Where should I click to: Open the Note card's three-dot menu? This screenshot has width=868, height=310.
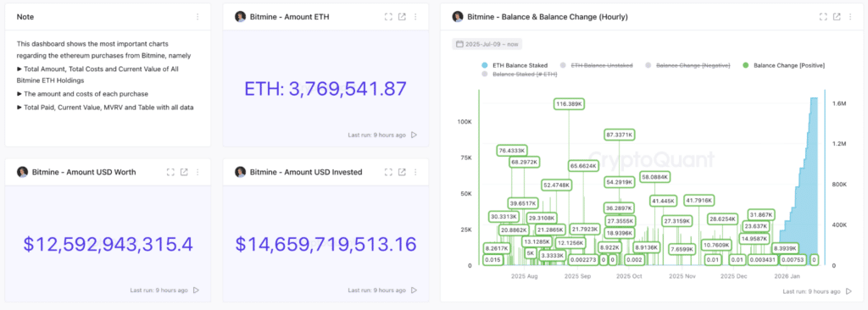(x=198, y=17)
